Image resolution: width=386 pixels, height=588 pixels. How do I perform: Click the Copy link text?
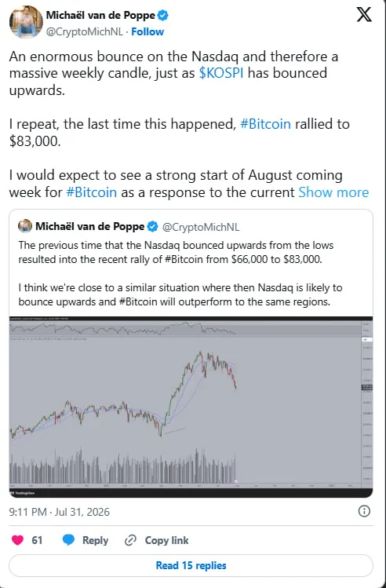click(166, 540)
